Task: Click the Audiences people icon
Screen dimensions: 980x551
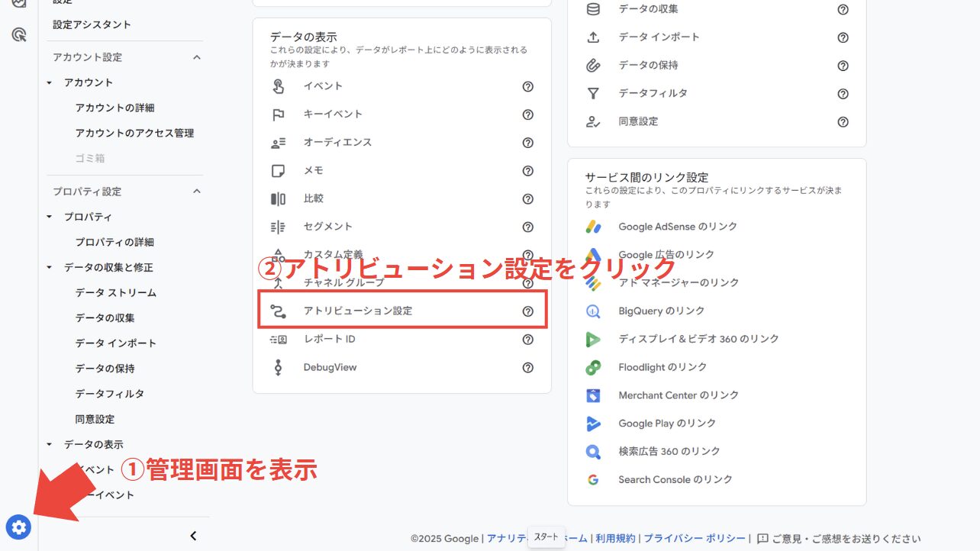Action: point(278,143)
